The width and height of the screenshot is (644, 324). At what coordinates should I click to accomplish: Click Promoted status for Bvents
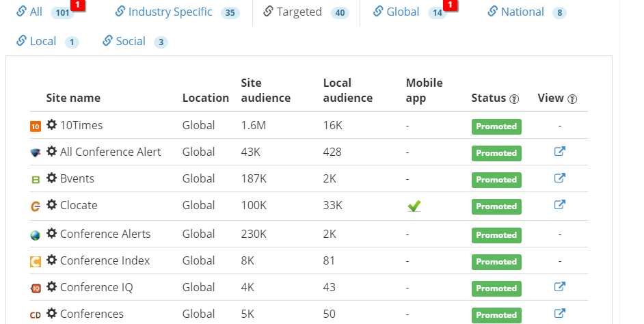pyautogui.click(x=496, y=180)
